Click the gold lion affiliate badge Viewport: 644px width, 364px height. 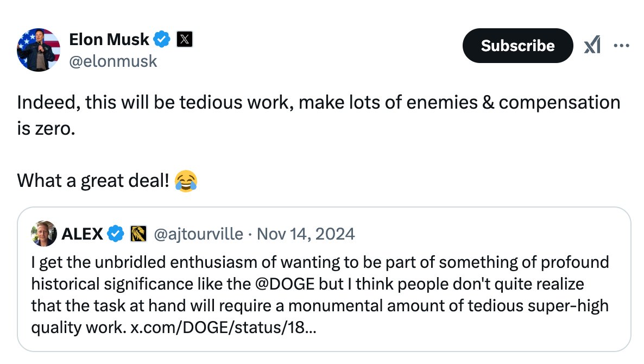point(138,234)
